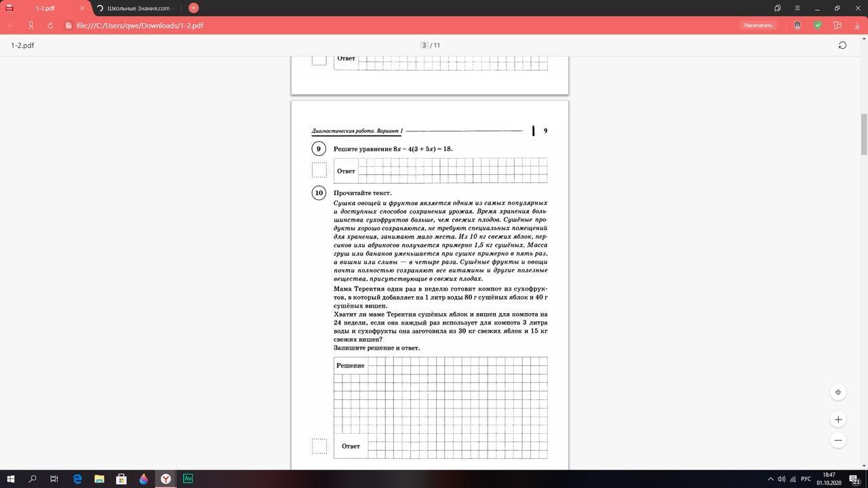Go back with the arrow button

tap(11, 25)
